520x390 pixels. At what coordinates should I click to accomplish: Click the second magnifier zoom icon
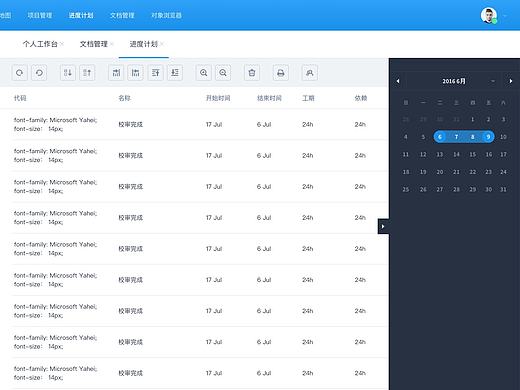(x=223, y=73)
